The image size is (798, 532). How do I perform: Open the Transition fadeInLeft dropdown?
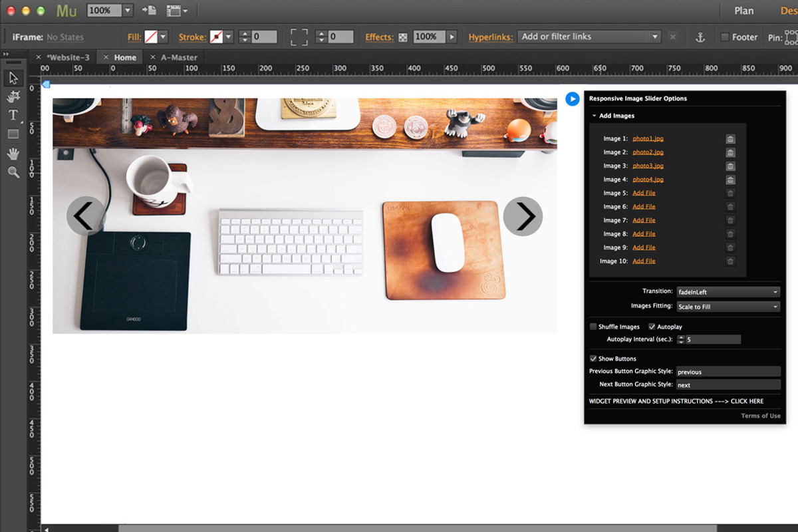pos(728,292)
